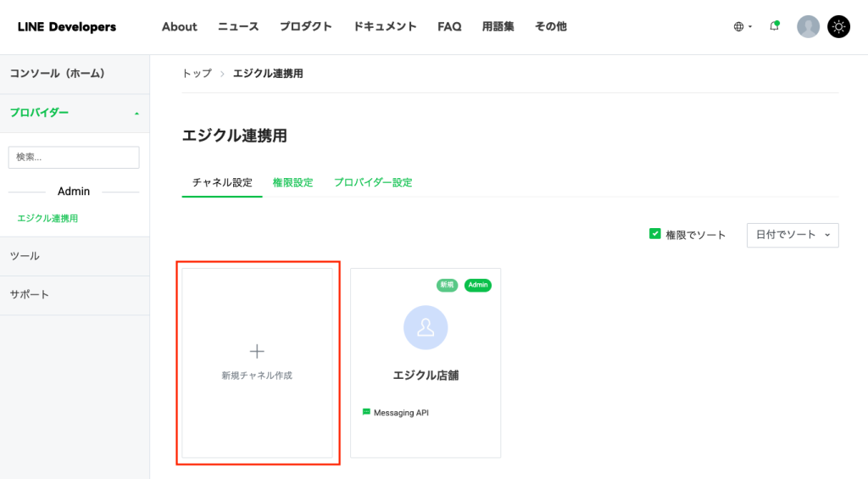The image size is (868, 479).
Task: Go to LINE Developers home logo
Action: pyautogui.click(x=67, y=26)
